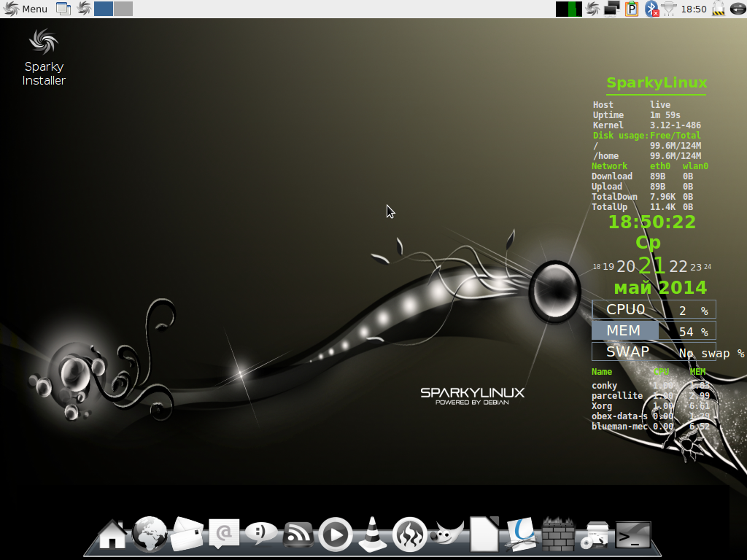Open the flame disc burner icon in dock
Viewport: 747px width, 560px height.
coord(410,534)
